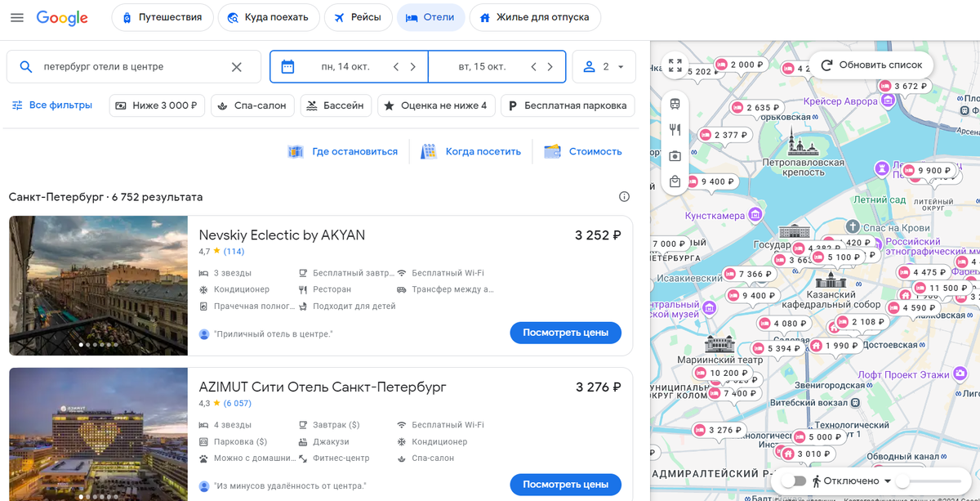Screen dimensions: 980x501
Task: Click Посмотреть цены for Nevskiy Eclectic
Action: click(x=565, y=333)
